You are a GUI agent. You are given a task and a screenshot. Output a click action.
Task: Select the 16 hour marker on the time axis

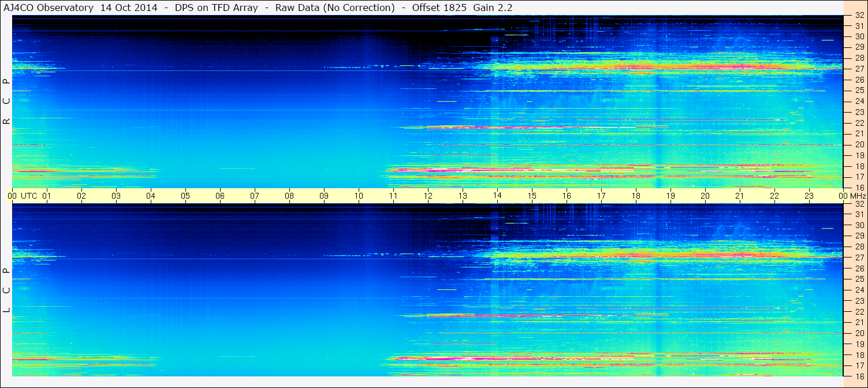click(567, 196)
